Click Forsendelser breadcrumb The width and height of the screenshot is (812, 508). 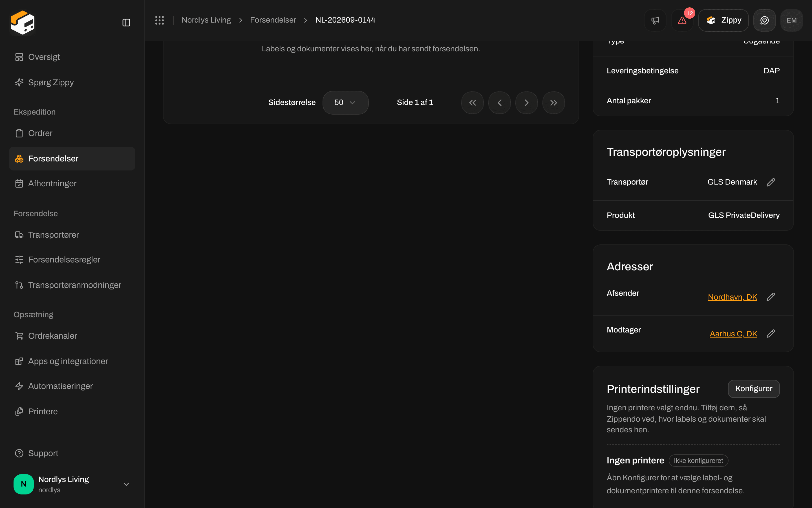273,20
